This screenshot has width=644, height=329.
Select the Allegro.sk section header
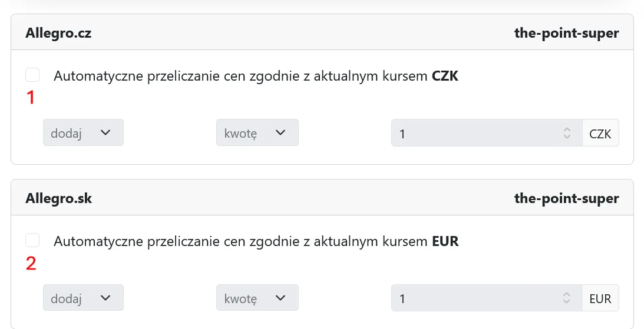tap(58, 198)
